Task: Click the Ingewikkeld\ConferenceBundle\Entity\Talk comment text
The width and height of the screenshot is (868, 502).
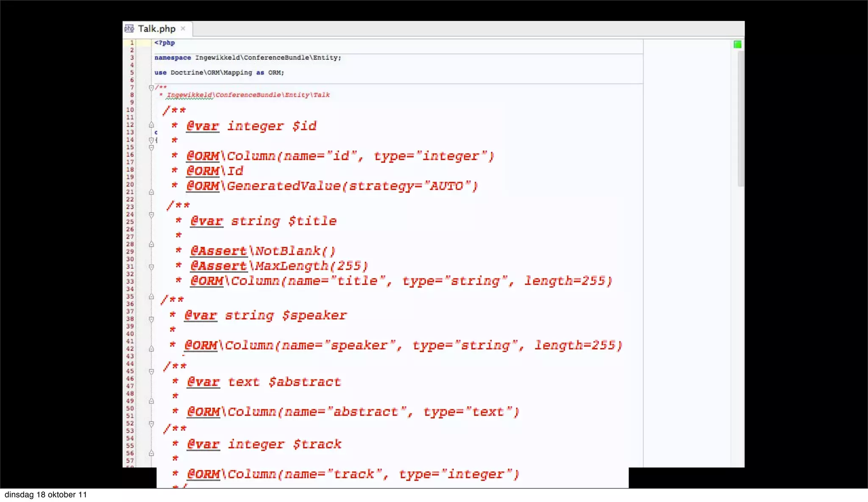Action: tap(248, 95)
